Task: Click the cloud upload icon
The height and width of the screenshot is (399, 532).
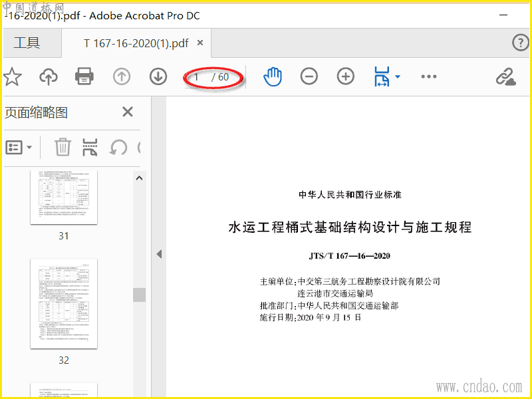Action: (49, 76)
